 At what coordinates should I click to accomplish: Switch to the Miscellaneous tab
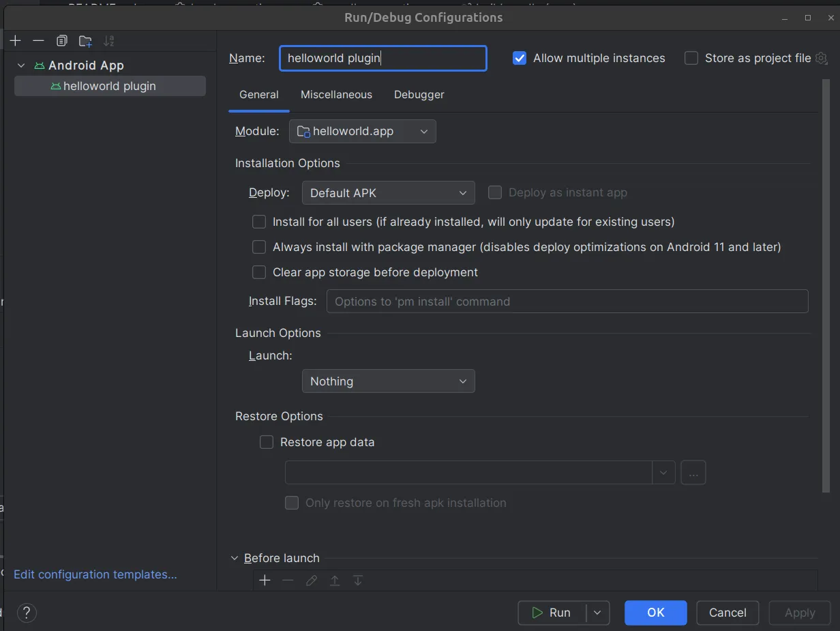click(x=336, y=95)
